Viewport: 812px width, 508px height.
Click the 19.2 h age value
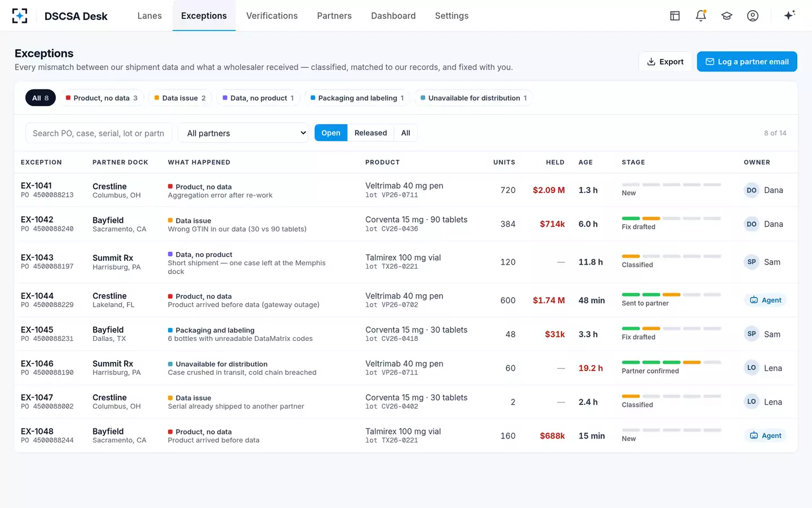tap(590, 368)
